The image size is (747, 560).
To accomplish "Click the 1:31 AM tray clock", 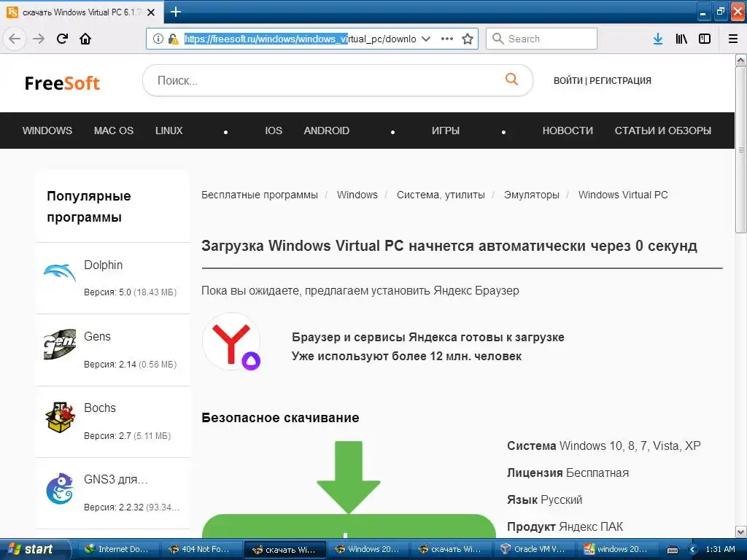I will (720, 549).
